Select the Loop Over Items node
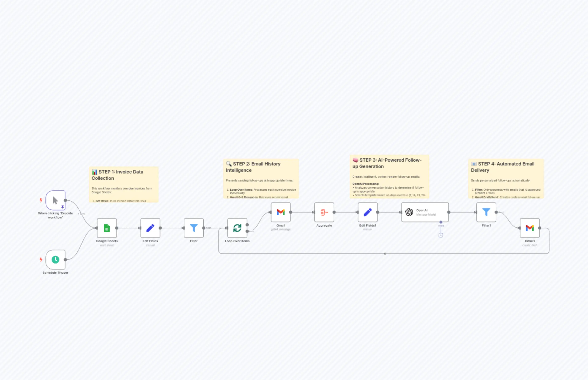The image size is (588, 380). click(x=237, y=228)
